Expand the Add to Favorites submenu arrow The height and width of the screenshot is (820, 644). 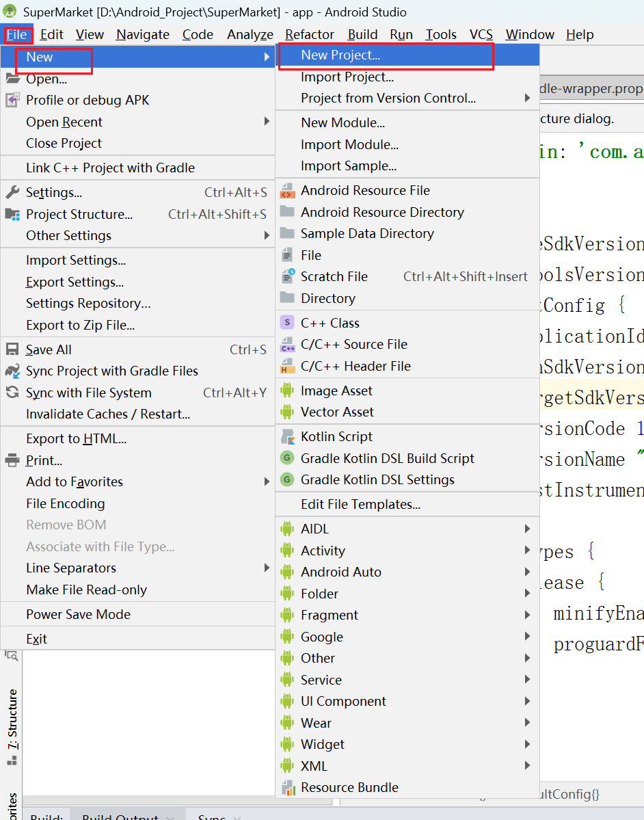267,481
